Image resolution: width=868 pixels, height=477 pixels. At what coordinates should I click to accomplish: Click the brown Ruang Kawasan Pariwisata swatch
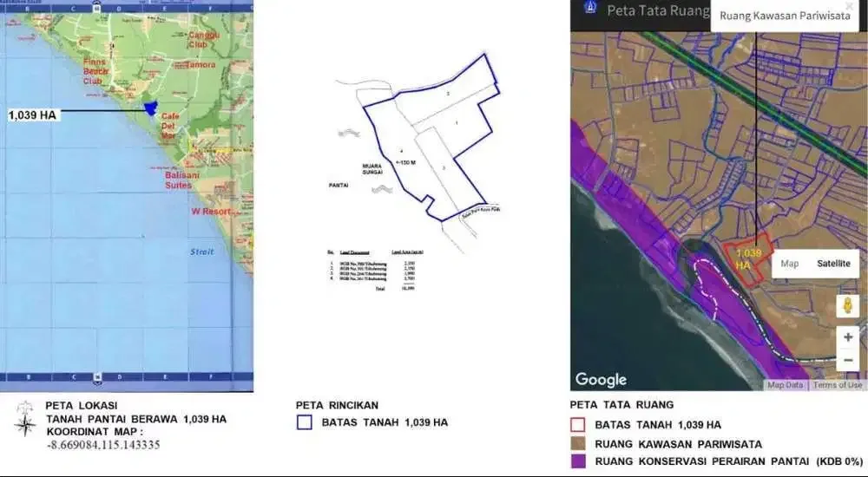578,443
